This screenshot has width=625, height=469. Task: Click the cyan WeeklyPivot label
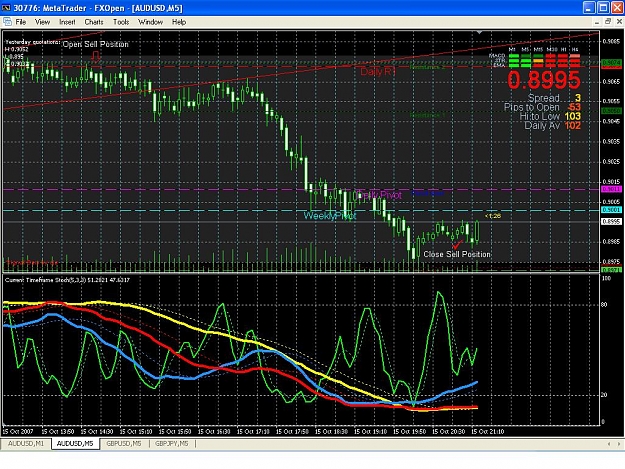(x=330, y=216)
